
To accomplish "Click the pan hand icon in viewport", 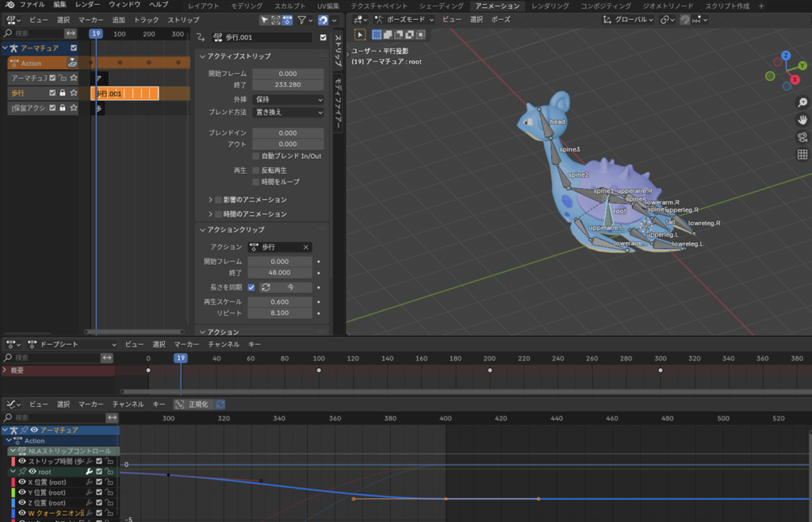I will point(802,120).
